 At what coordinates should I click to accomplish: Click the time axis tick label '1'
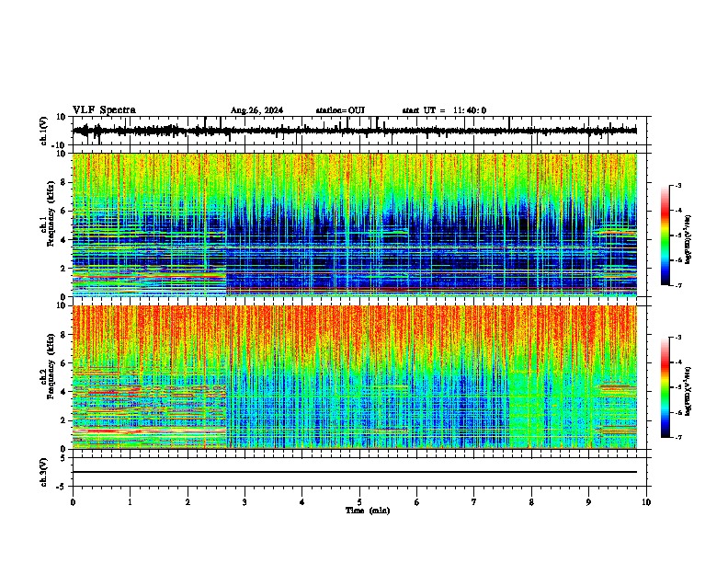click(x=130, y=502)
